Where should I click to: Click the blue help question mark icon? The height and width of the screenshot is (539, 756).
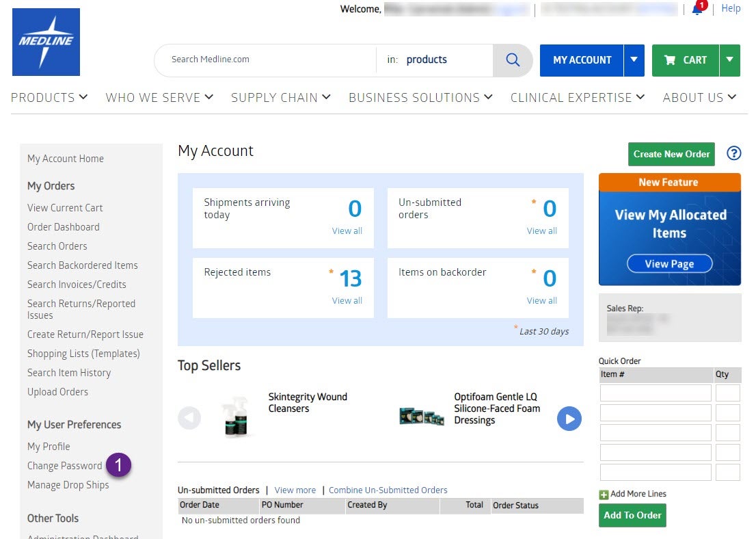coord(733,153)
